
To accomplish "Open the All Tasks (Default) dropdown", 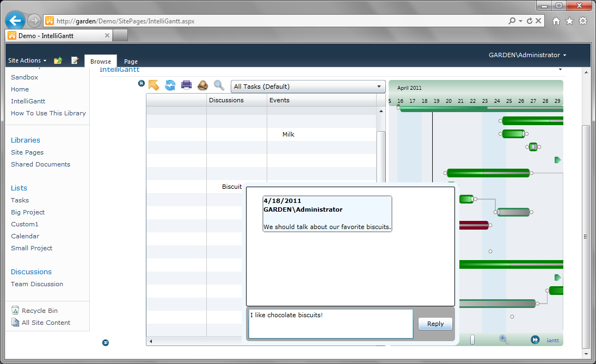I will [x=308, y=86].
